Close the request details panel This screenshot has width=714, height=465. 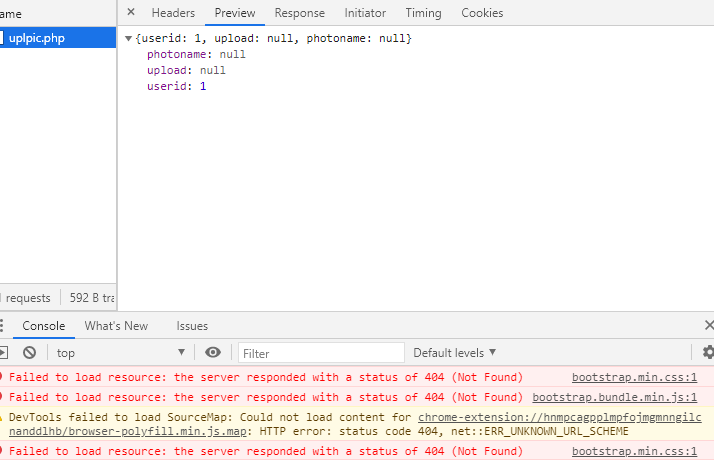tap(131, 13)
